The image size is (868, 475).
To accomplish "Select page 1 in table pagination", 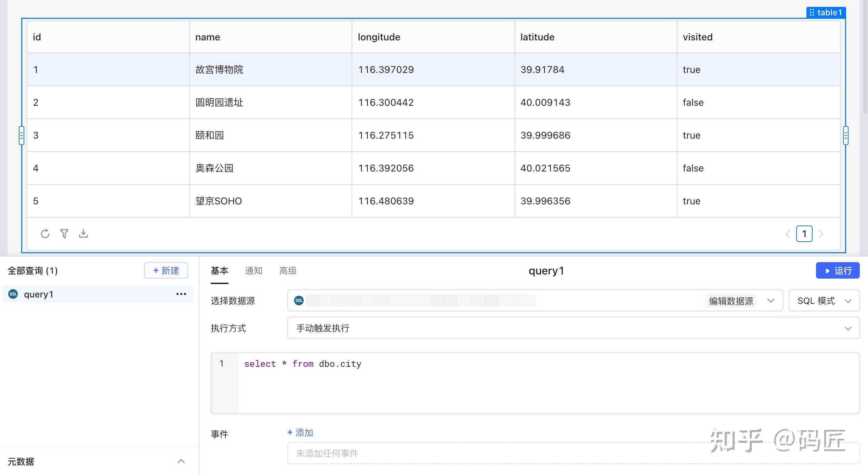I will (x=804, y=234).
